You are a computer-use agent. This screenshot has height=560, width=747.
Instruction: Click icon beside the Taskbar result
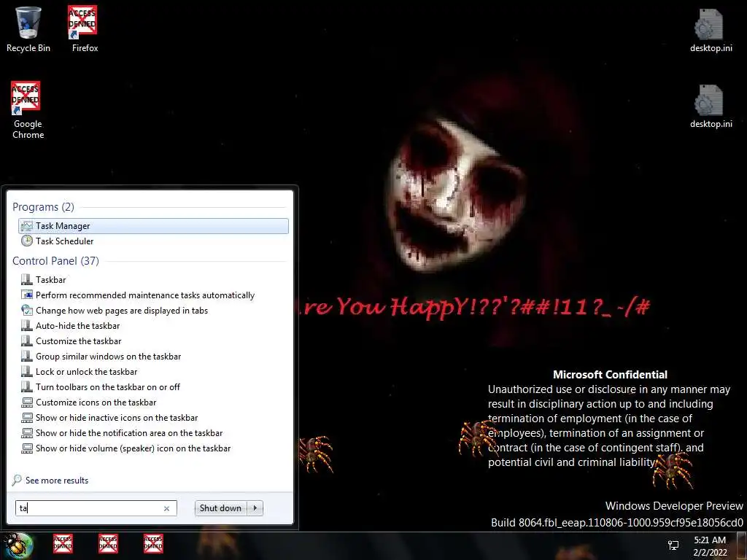(27, 279)
